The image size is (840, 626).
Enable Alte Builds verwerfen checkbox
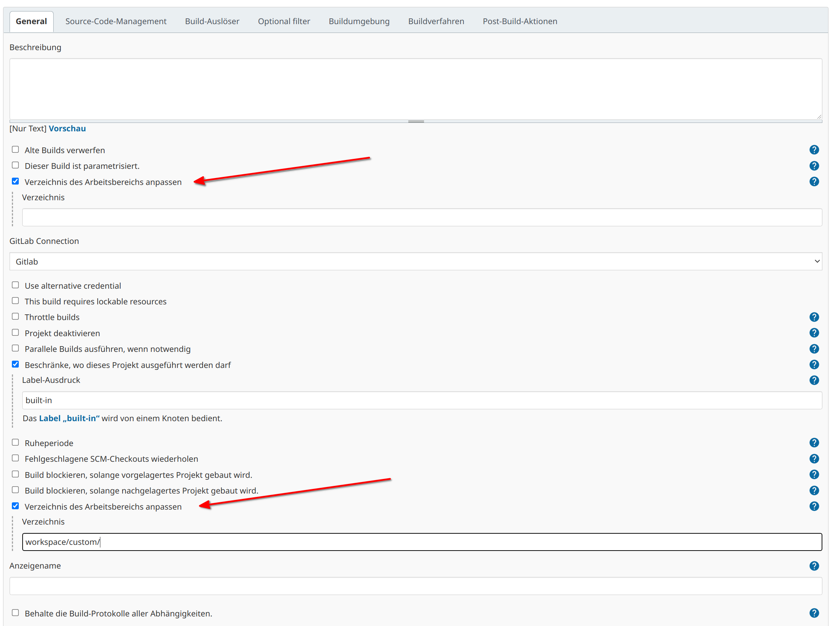(15, 149)
